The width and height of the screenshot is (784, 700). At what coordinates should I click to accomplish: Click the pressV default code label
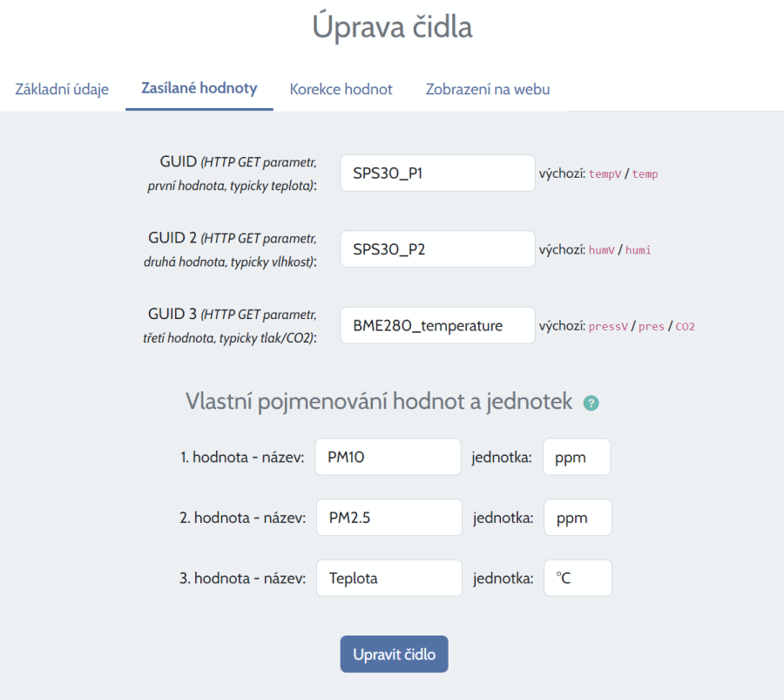[x=608, y=327]
